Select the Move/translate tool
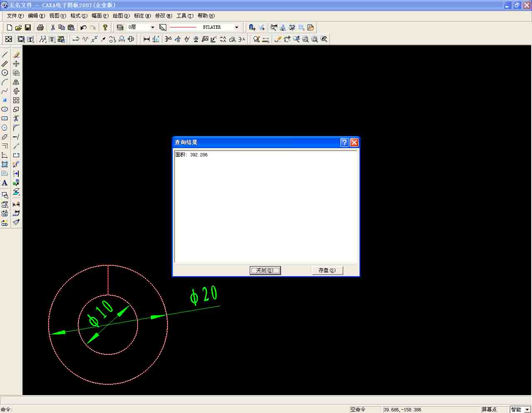The image size is (532, 413). pos(16,64)
